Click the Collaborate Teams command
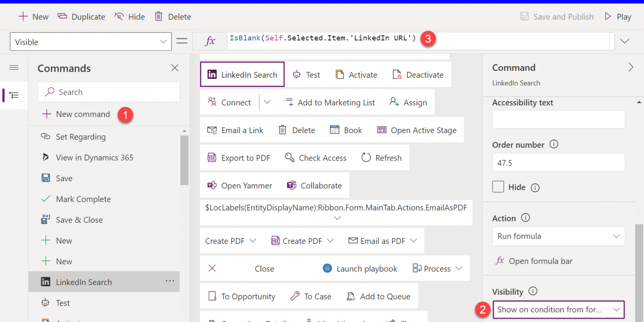644x322 pixels. [x=314, y=186]
